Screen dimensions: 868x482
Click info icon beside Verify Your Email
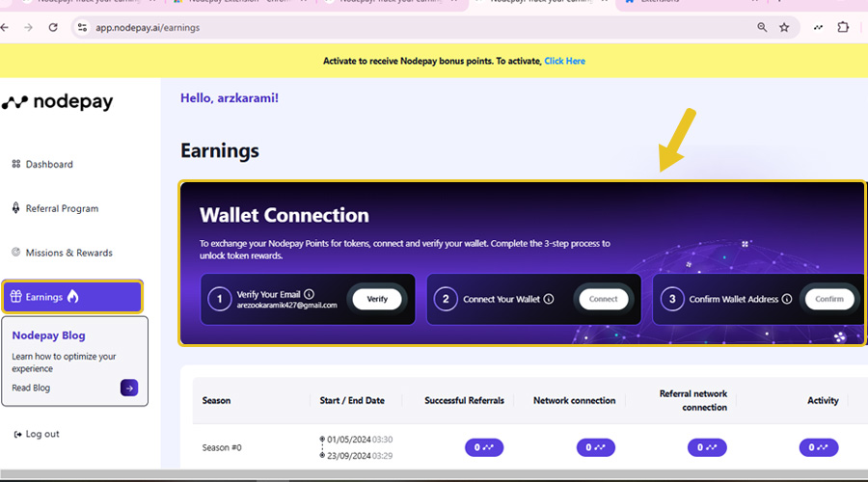pos(309,294)
